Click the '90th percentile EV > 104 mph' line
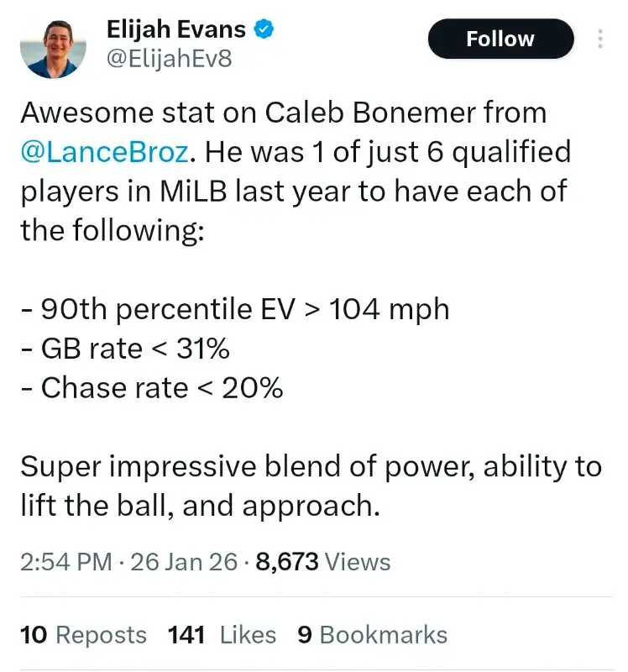 (235, 309)
